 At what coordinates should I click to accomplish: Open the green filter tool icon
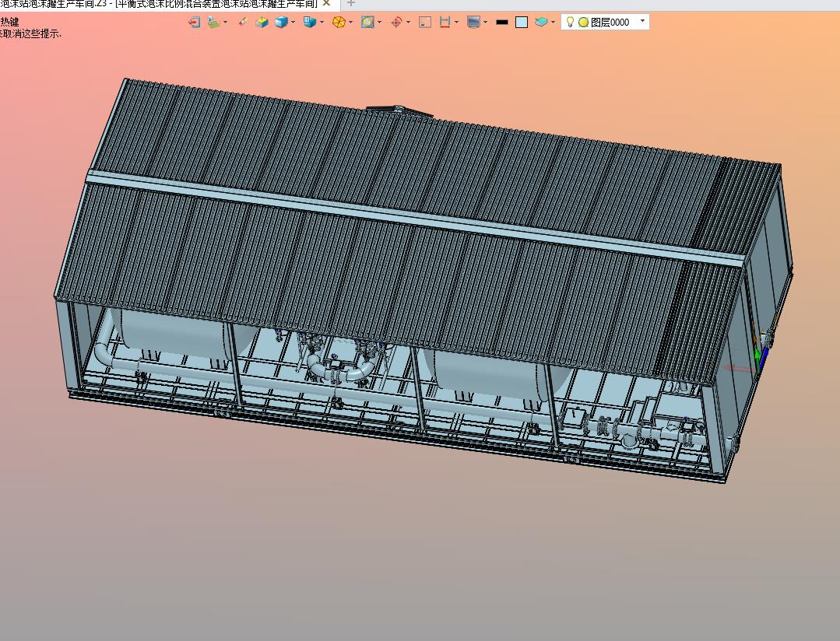coord(214,22)
